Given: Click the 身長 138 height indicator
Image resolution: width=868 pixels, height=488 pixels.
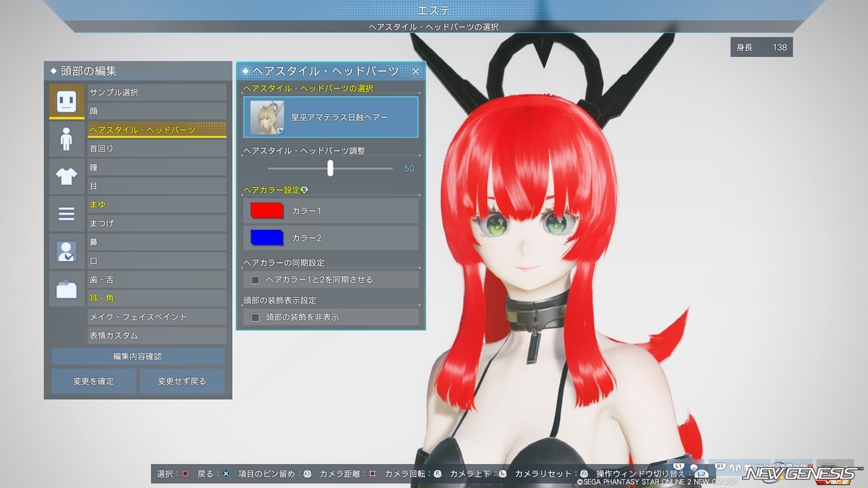Looking at the screenshot, I should tap(762, 47).
